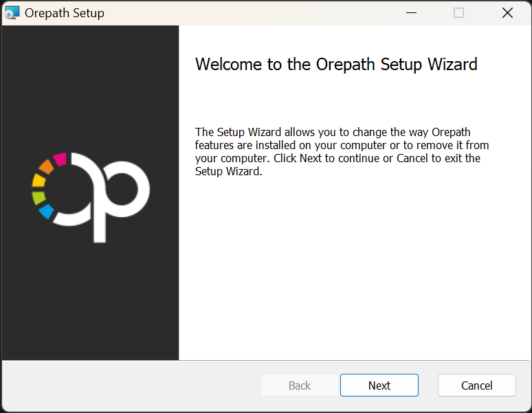Click the Setup Wizard description paragraph
Screen dimensions: 532x413
(342, 152)
